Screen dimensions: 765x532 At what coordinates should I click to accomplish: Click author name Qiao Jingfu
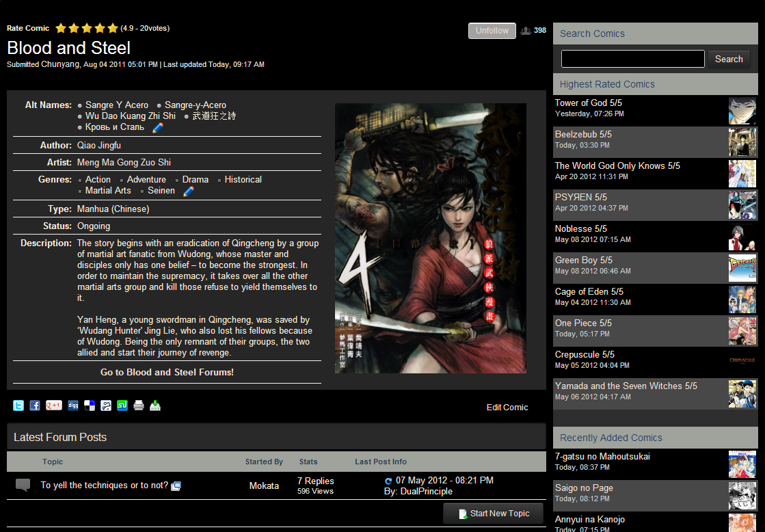[99, 146]
